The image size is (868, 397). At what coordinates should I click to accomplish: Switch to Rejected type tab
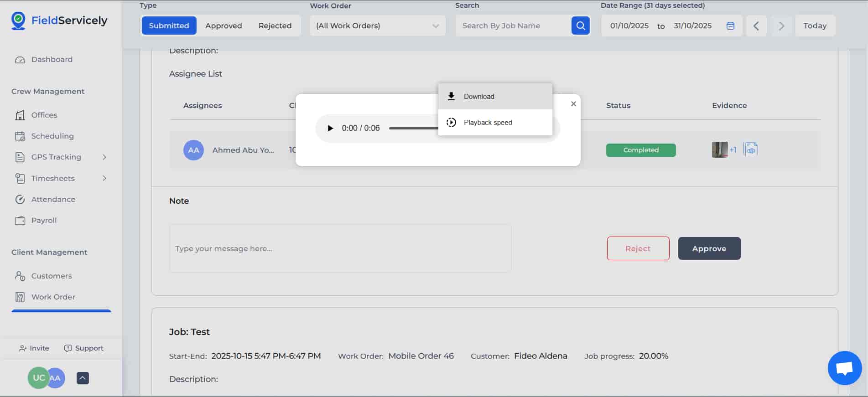(x=275, y=26)
